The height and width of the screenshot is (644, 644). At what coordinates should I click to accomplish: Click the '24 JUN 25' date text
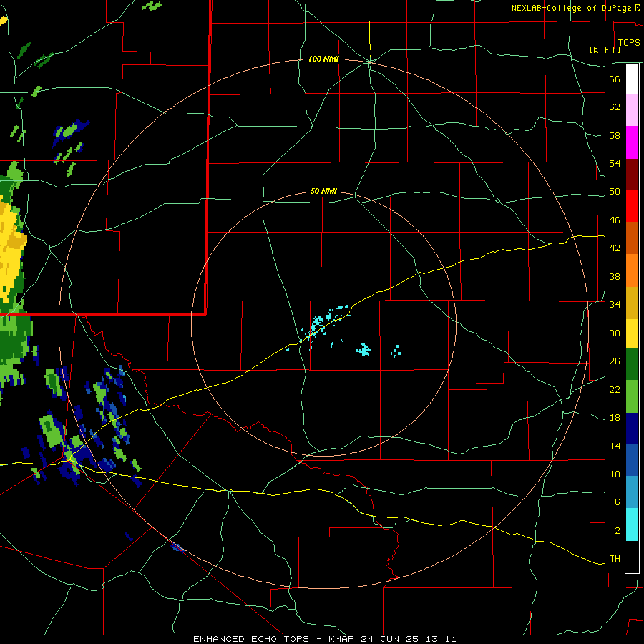click(389, 639)
